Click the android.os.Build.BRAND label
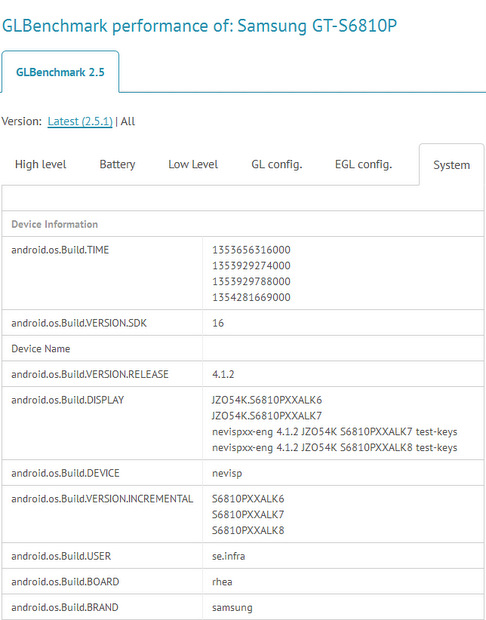Screen dimensions: 486x620 point(65,607)
